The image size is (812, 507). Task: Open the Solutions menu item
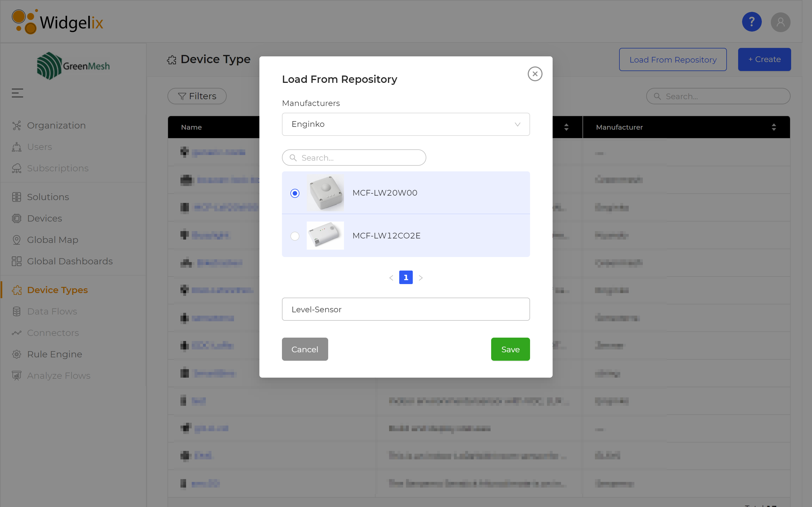tap(48, 197)
